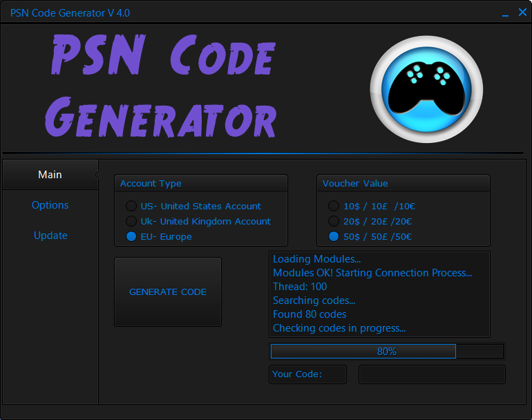Select EU- Europe account radio button

coord(131,236)
